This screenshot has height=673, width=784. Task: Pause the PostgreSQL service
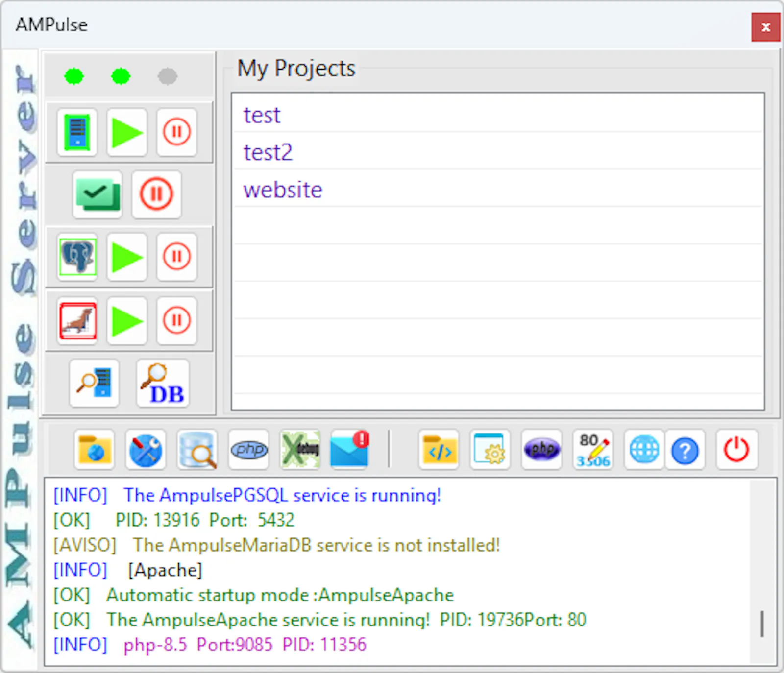coord(177,257)
